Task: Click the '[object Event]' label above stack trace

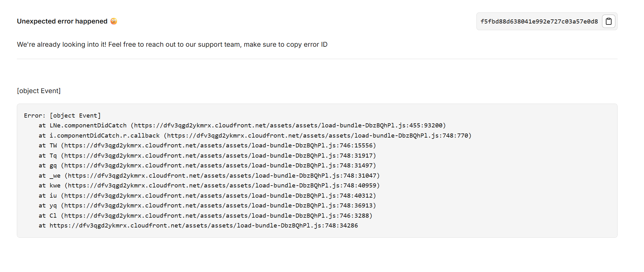Action: point(39,91)
